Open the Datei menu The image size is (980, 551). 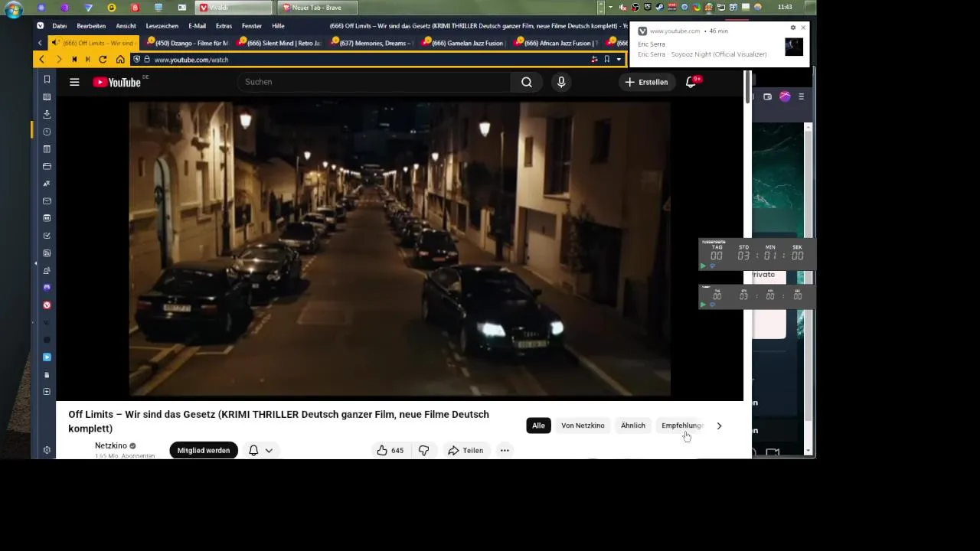(60, 26)
